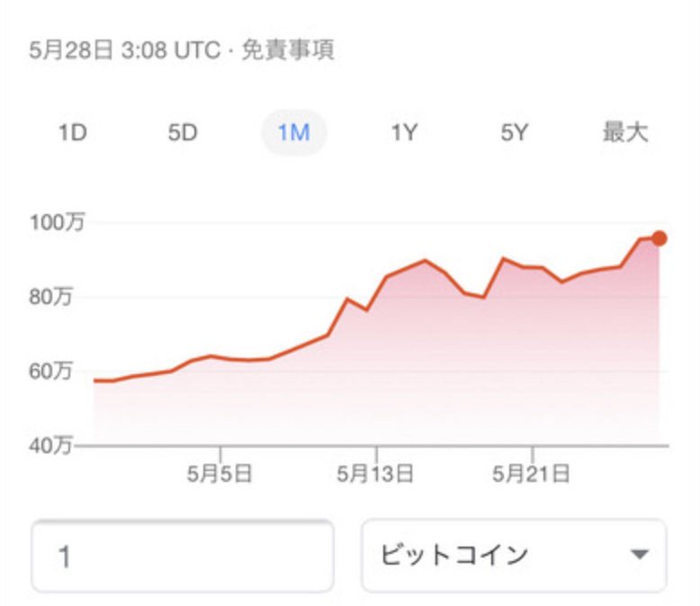This screenshot has height=606, width=700.
Task: Switch chart range to 5D
Action: point(183,132)
